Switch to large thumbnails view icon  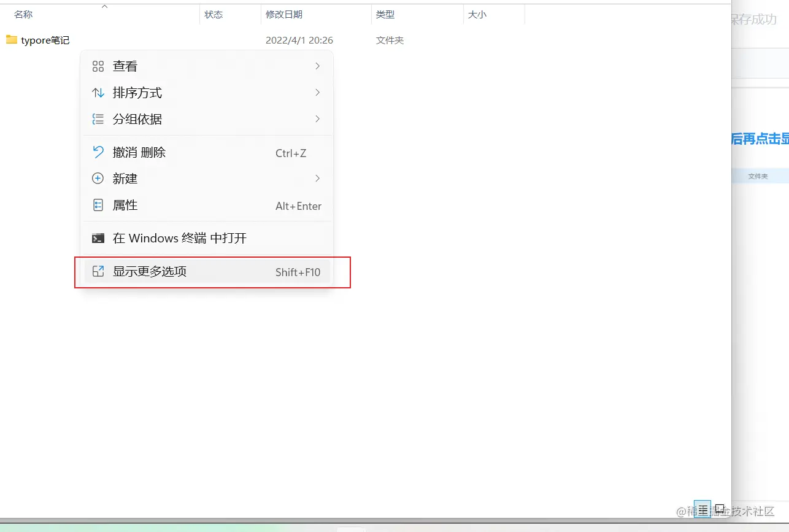click(720, 509)
